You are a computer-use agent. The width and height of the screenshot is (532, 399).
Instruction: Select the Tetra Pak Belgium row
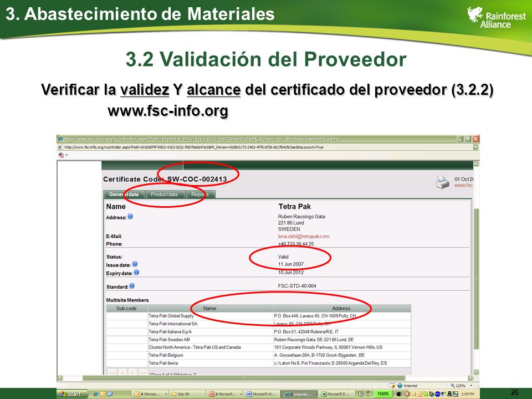259,355
